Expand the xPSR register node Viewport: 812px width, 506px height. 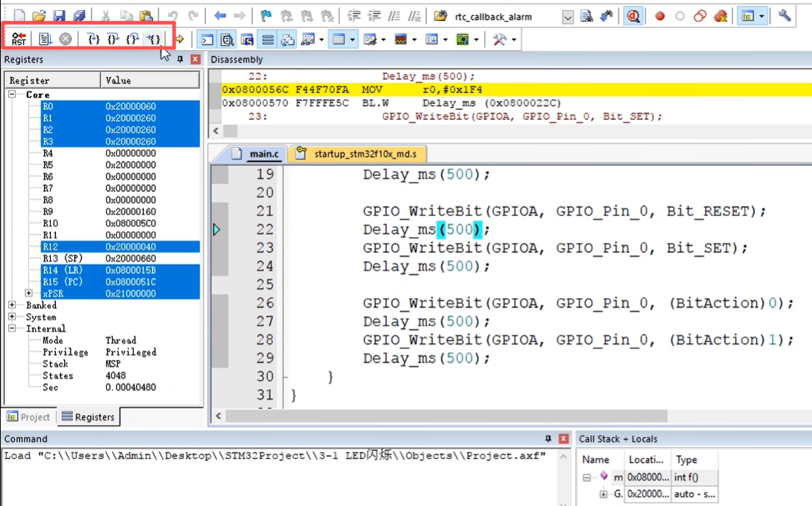[28, 294]
